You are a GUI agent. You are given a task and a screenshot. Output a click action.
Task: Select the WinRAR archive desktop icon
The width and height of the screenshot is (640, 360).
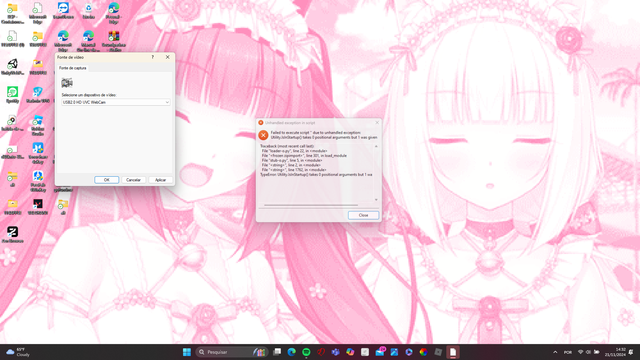pos(114,41)
